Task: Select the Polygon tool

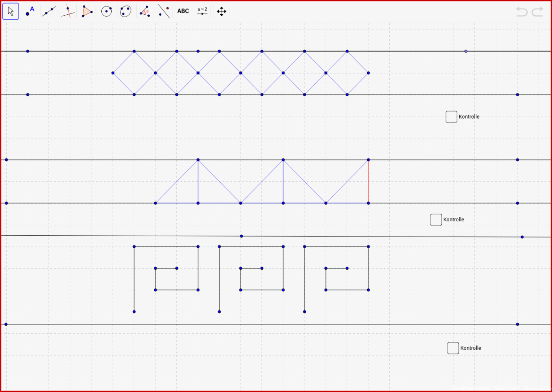Action: (x=87, y=11)
